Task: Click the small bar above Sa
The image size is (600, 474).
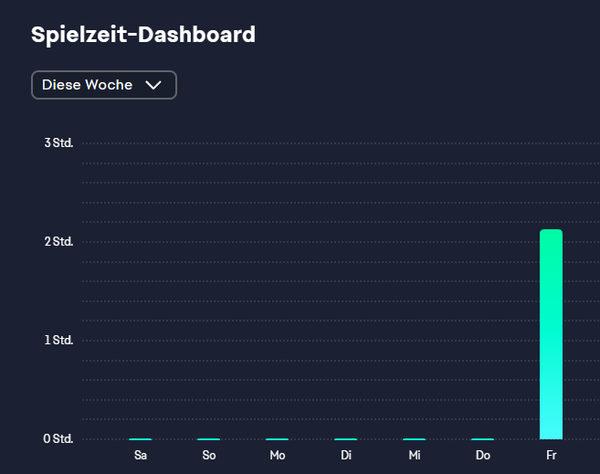Action: [x=140, y=439]
